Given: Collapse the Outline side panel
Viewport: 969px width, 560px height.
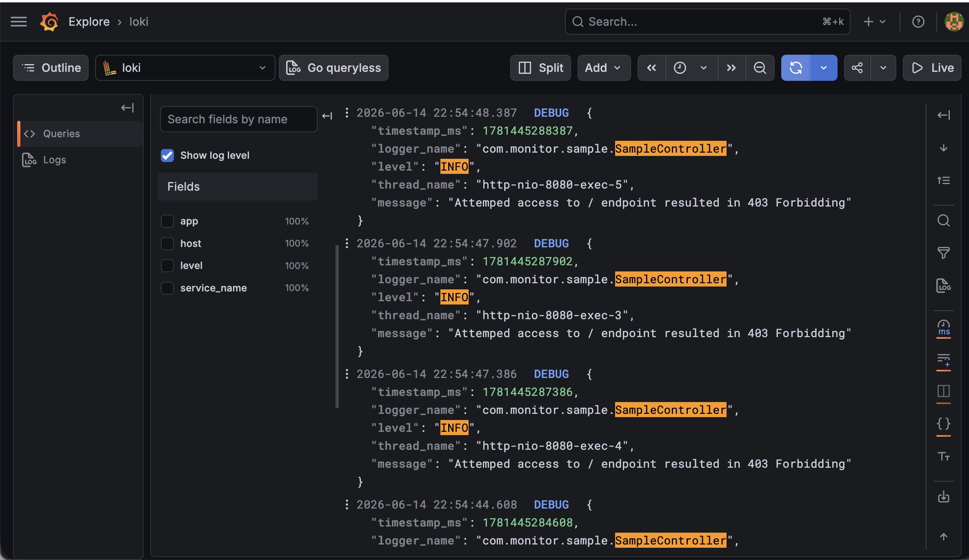Looking at the screenshot, I should [127, 108].
